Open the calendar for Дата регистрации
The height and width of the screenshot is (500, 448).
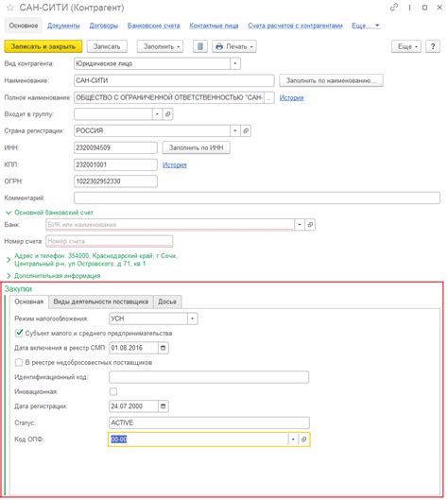pyautogui.click(x=163, y=406)
